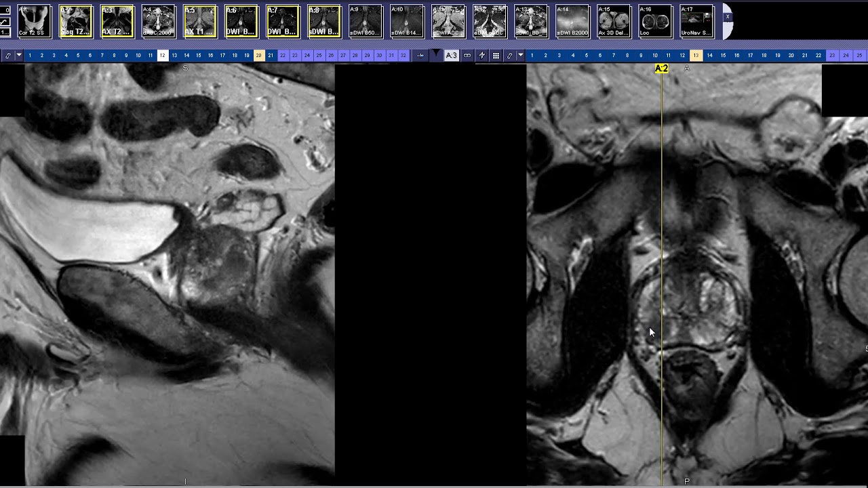This screenshot has width=868, height=488.
Task: Click the curve icon in top-left corner
Action: click(x=5, y=22)
